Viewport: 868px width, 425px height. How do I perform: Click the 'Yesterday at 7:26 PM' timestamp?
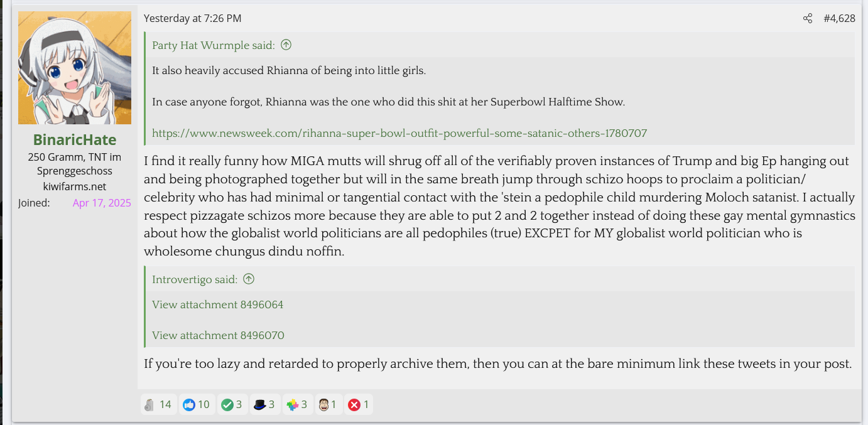(x=192, y=18)
